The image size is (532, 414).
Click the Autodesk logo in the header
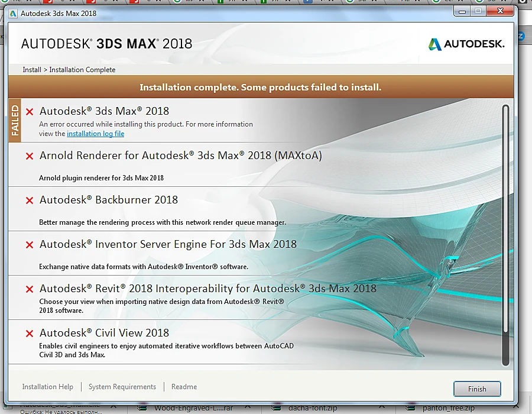tap(466, 44)
